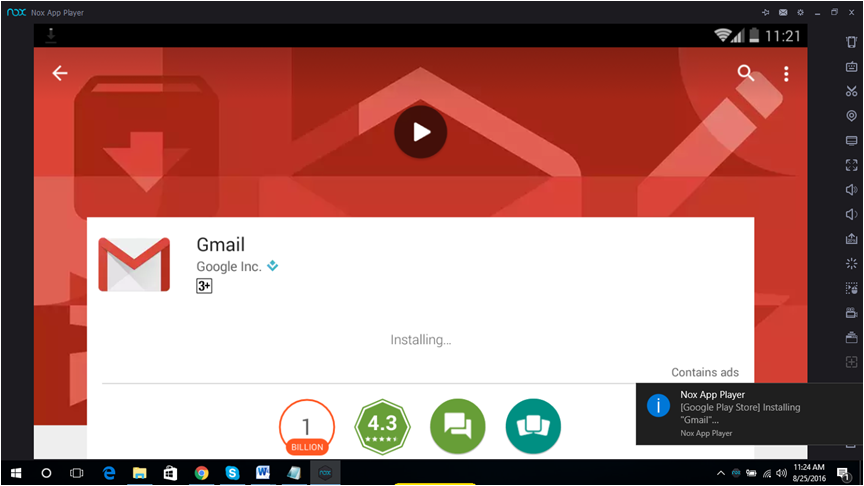The width and height of the screenshot is (864, 486).
Task: Open the virtual location pin tool
Action: [851, 116]
